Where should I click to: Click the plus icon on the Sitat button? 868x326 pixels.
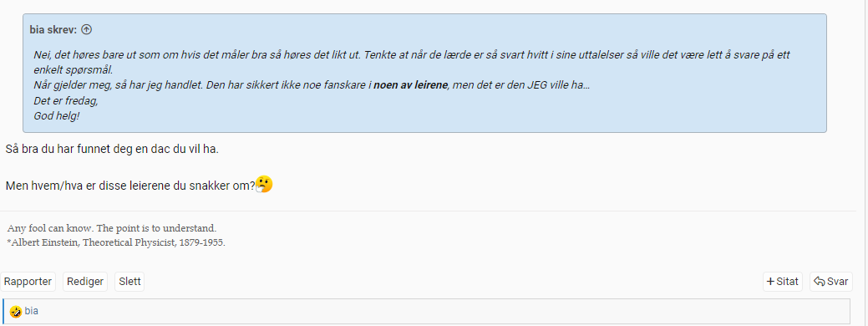[x=770, y=282]
